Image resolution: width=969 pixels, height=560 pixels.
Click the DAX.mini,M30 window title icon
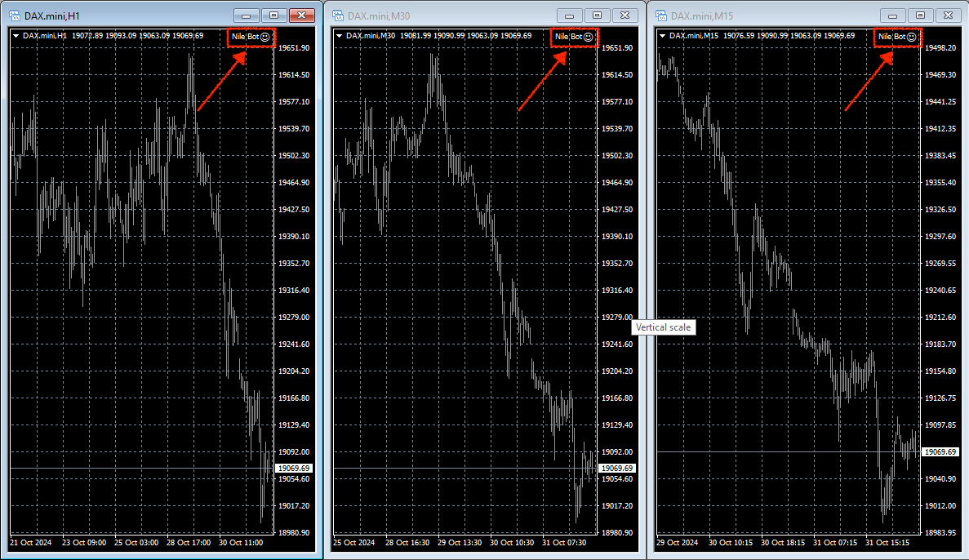(x=338, y=16)
